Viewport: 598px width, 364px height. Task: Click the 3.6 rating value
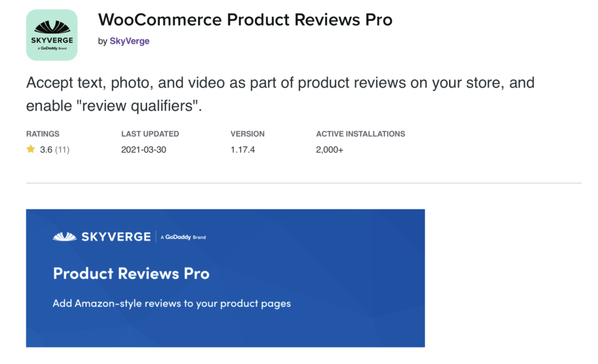coord(46,150)
